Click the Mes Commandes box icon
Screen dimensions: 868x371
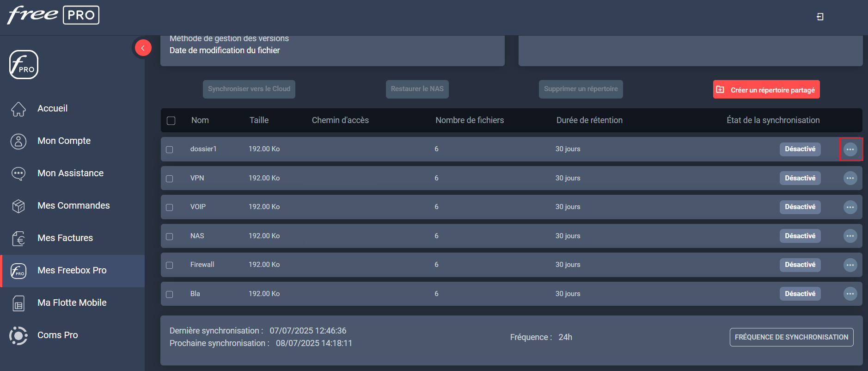click(x=18, y=206)
